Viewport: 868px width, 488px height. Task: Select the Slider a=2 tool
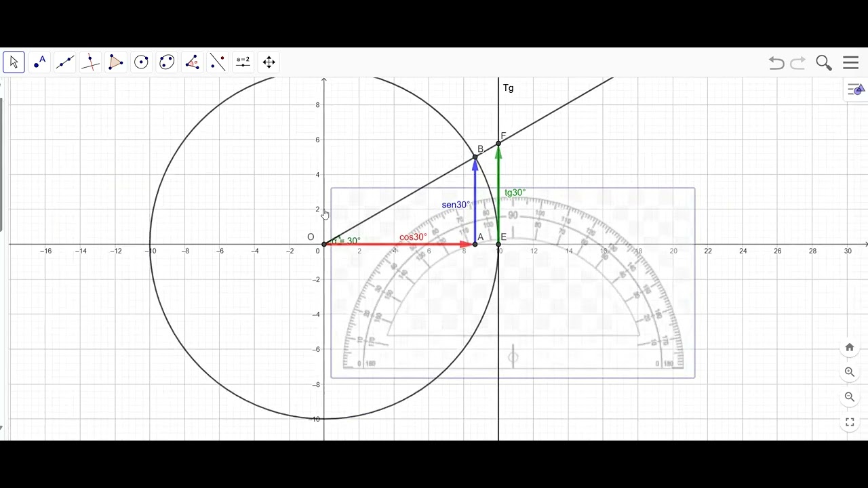coord(243,62)
